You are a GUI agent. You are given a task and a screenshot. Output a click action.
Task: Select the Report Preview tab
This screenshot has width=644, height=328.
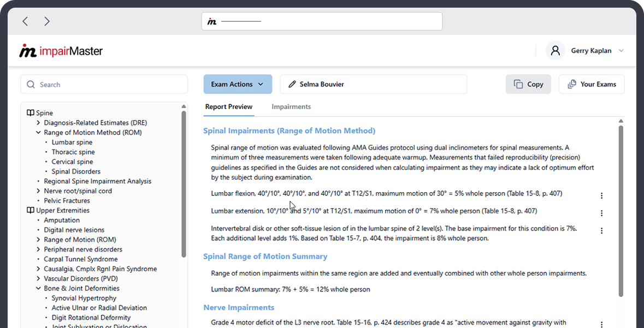coord(228,106)
